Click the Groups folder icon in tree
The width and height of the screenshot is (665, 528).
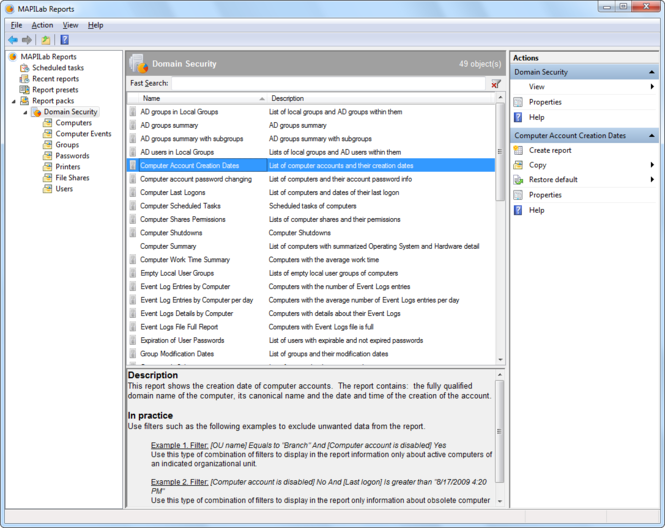point(48,145)
